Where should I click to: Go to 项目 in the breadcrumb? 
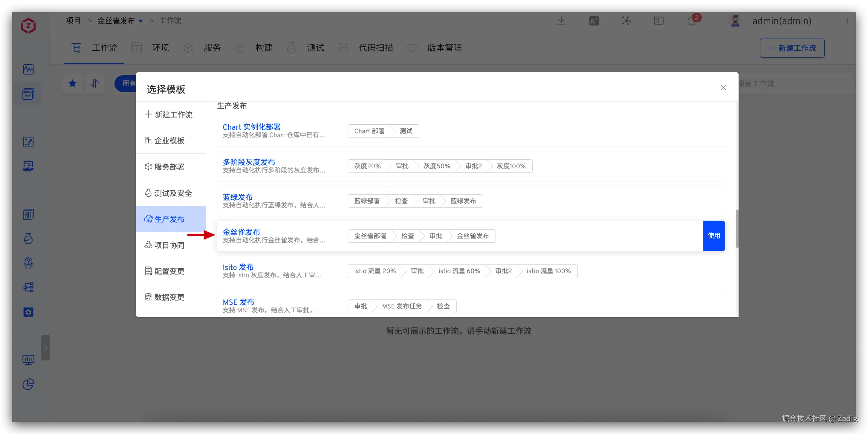point(73,21)
